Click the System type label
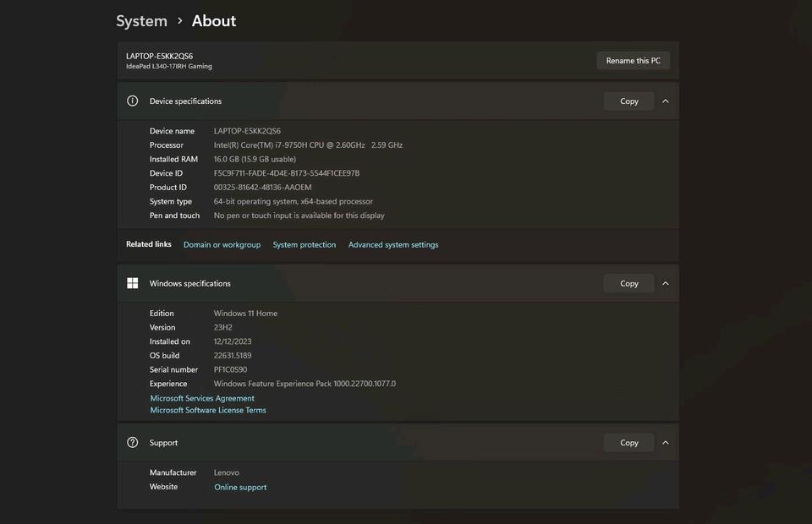 170,201
